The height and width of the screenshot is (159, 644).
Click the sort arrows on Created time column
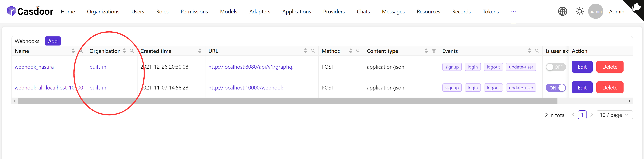click(200, 51)
